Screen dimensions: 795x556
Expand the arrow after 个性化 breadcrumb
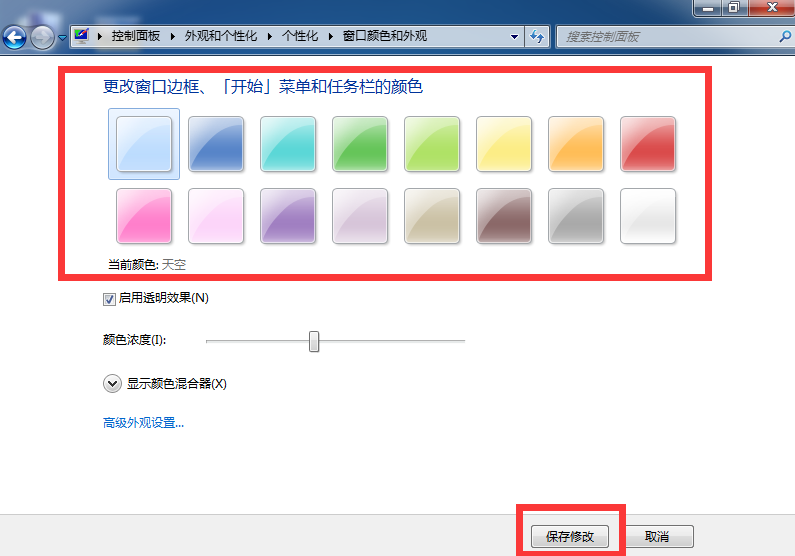point(331,36)
